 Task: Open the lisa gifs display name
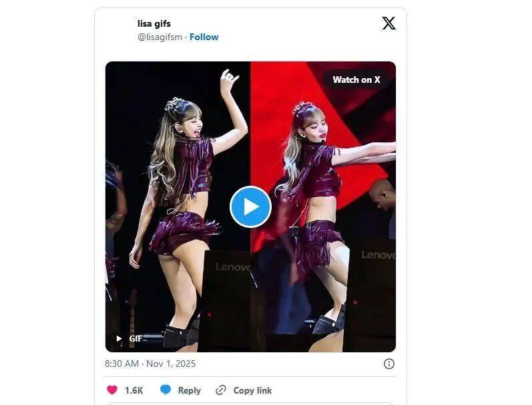tap(154, 23)
